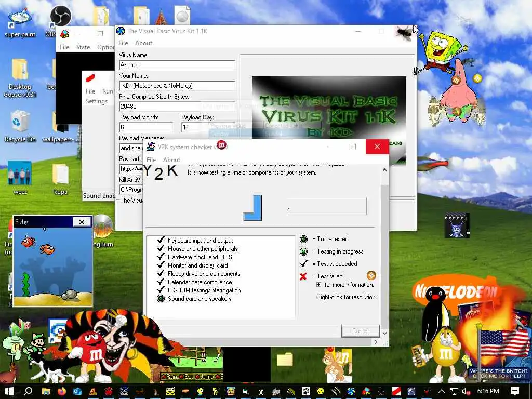
Task: Click the Visual Basic Virus Kit title icon
Action: point(121,31)
